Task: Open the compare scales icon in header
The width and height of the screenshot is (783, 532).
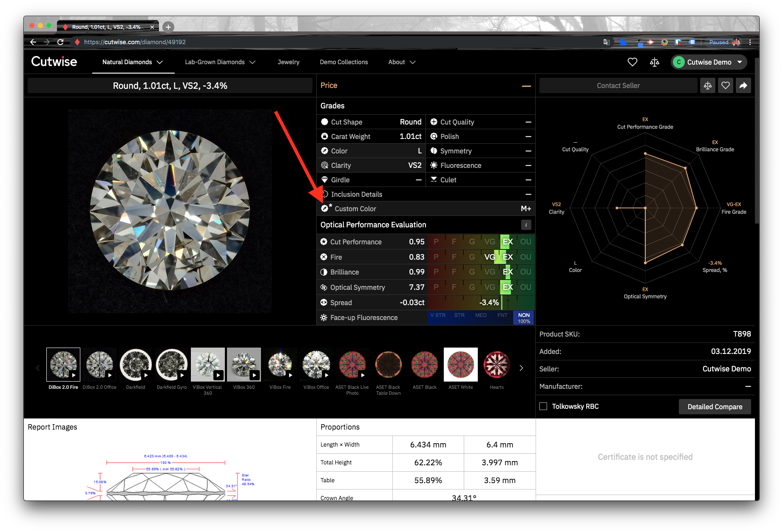Action: pyautogui.click(x=655, y=62)
